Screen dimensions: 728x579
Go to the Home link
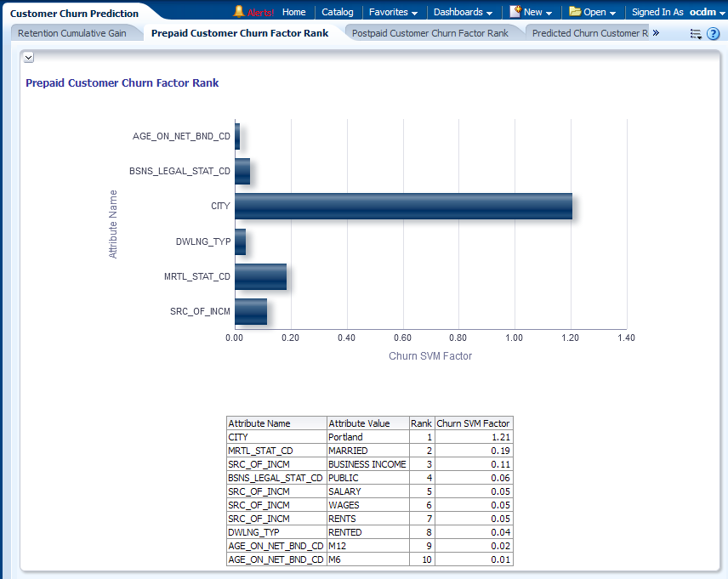pos(293,12)
